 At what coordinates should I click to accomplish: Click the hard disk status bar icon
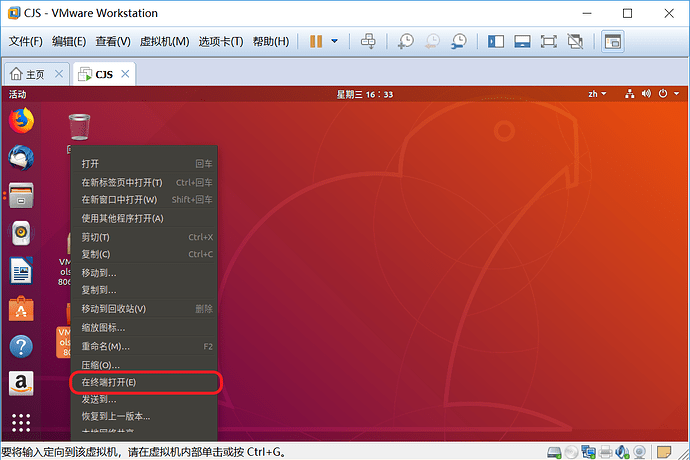tap(554, 452)
